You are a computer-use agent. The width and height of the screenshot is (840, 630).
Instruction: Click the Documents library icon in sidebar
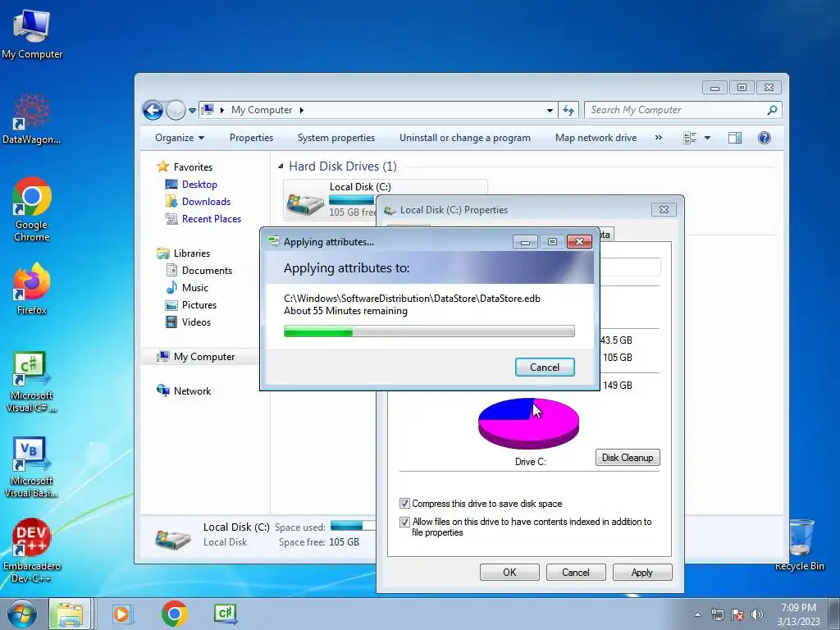(x=171, y=270)
